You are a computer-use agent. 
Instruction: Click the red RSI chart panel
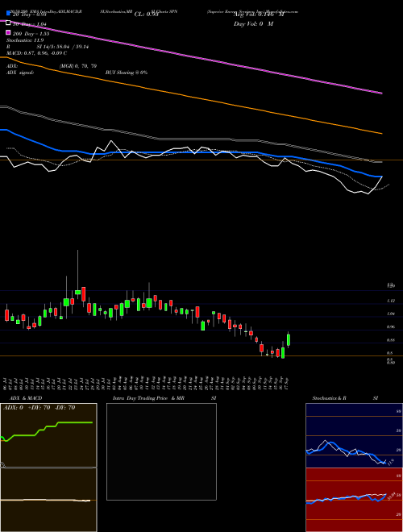click(354, 500)
